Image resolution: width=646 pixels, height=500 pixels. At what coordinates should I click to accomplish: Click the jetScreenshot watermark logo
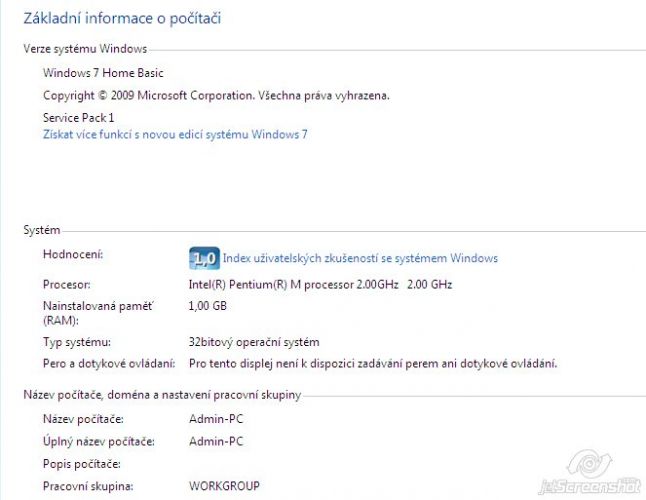[590, 472]
